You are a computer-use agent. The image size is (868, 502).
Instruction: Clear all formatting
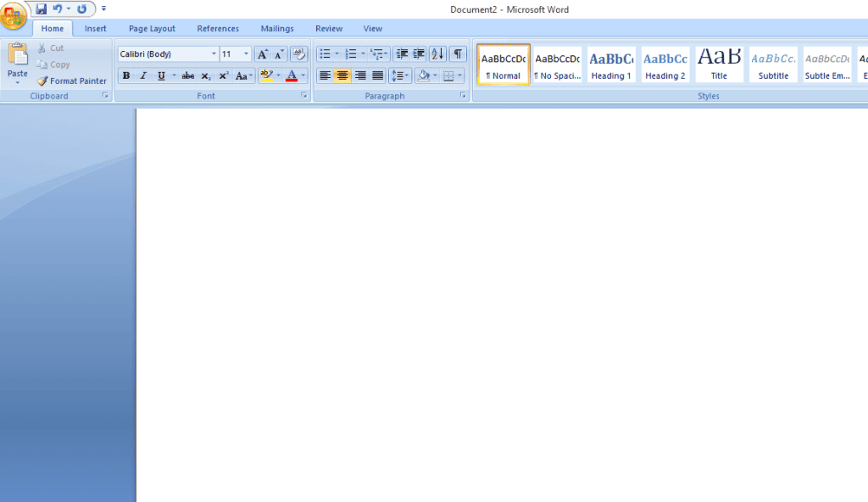coord(299,53)
